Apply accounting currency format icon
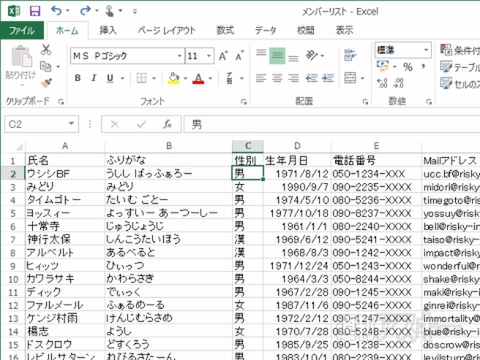480x360 pixels. click(x=383, y=66)
